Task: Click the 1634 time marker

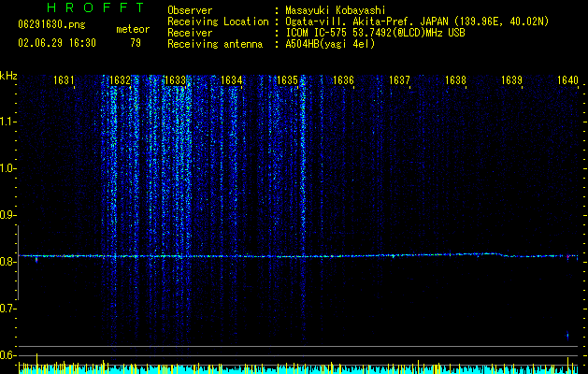Action: pyautogui.click(x=232, y=80)
